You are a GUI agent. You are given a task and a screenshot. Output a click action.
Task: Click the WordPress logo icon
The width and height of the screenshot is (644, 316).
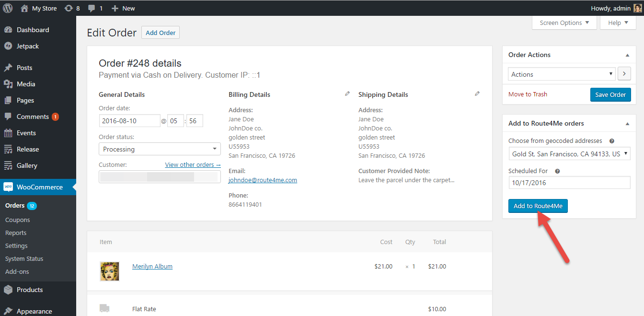(8, 8)
